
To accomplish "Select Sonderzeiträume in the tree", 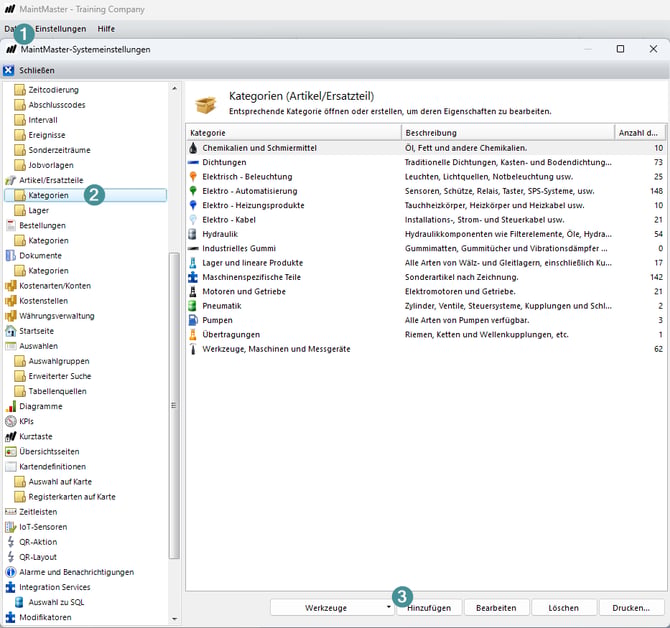I will click(59, 150).
